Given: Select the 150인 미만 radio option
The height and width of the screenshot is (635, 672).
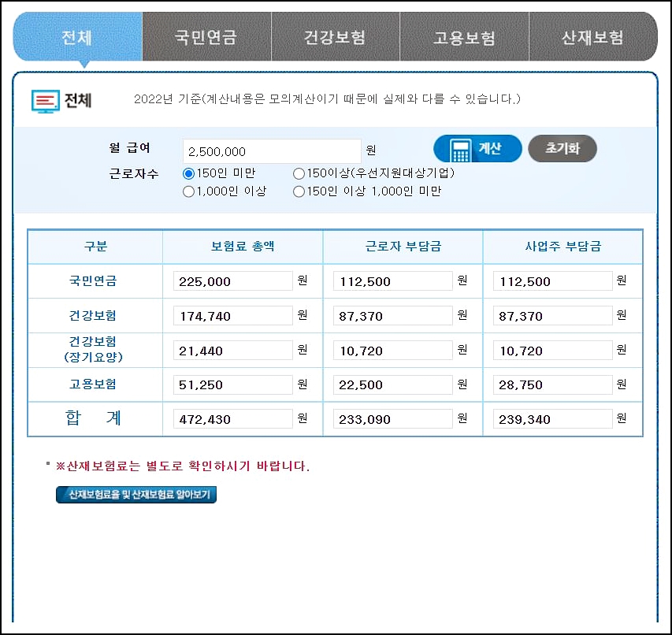Looking at the screenshot, I should 188,173.
